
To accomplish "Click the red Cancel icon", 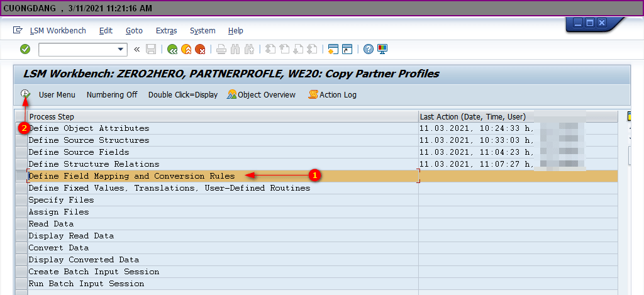I will pos(200,49).
